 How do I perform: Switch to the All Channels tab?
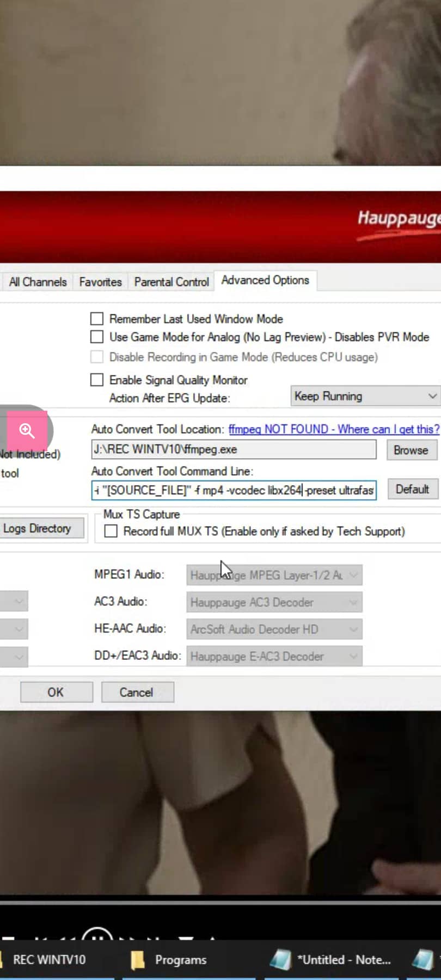coord(38,282)
